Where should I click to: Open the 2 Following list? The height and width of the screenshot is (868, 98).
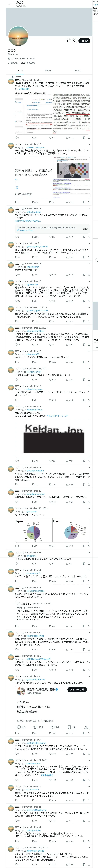tap(13, 63)
